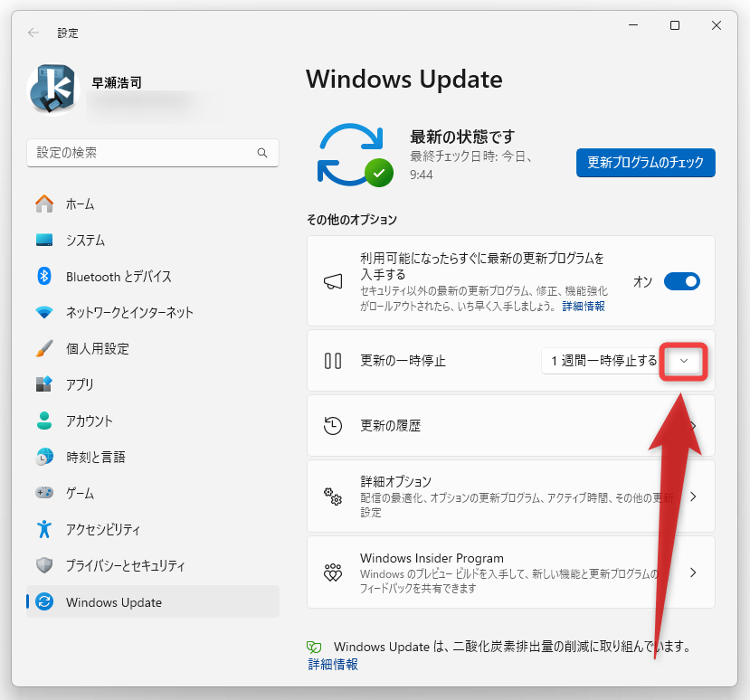This screenshot has width=750, height=700.
Task: Click the 詳細オプション gears icon
Action: tap(333, 497)
